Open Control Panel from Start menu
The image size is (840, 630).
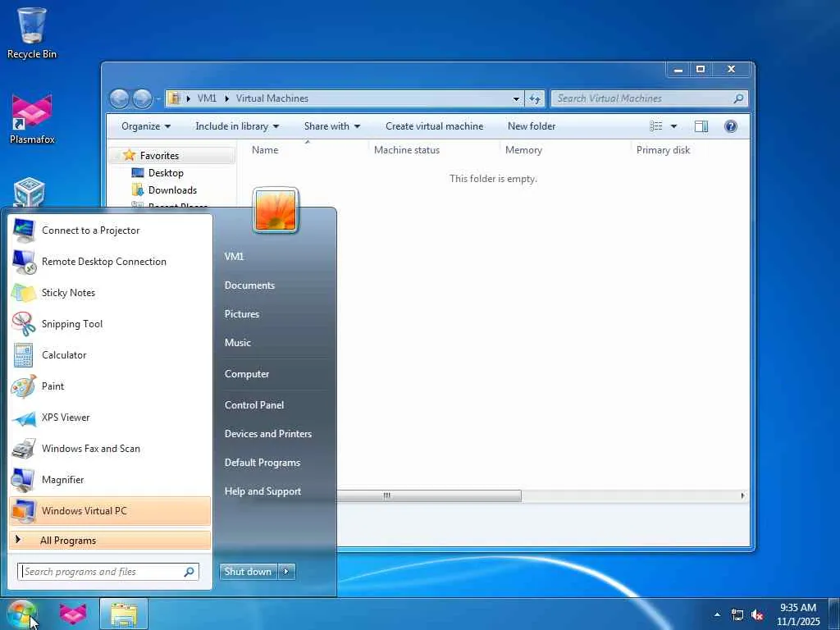[254, 405]
